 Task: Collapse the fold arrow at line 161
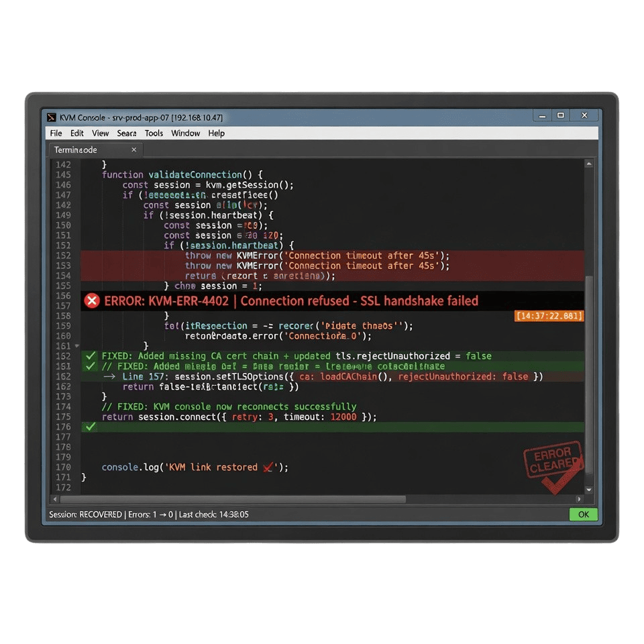(x=76, y=346)
